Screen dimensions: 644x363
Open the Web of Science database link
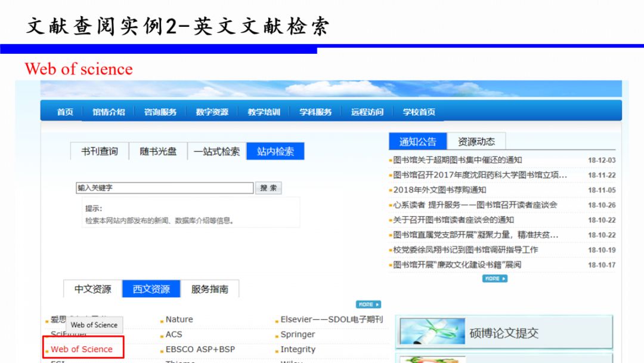coord(82,349)
